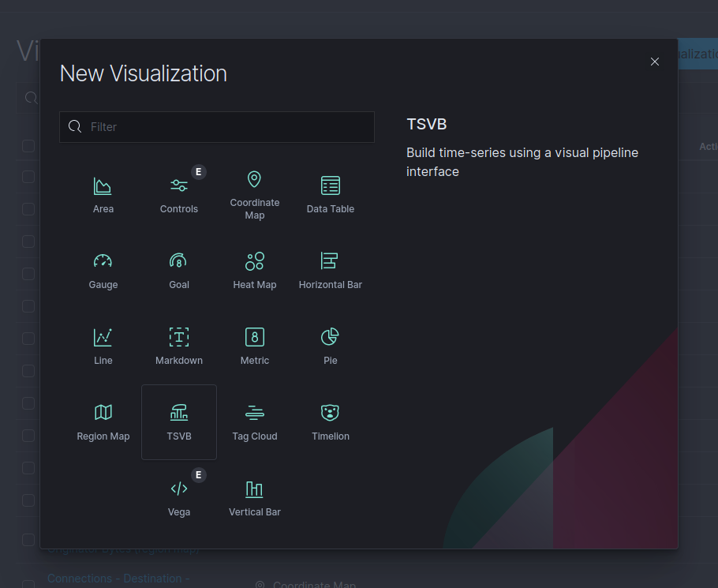
Task: Choose the Markdown visualization
Action: pos(179,344)
